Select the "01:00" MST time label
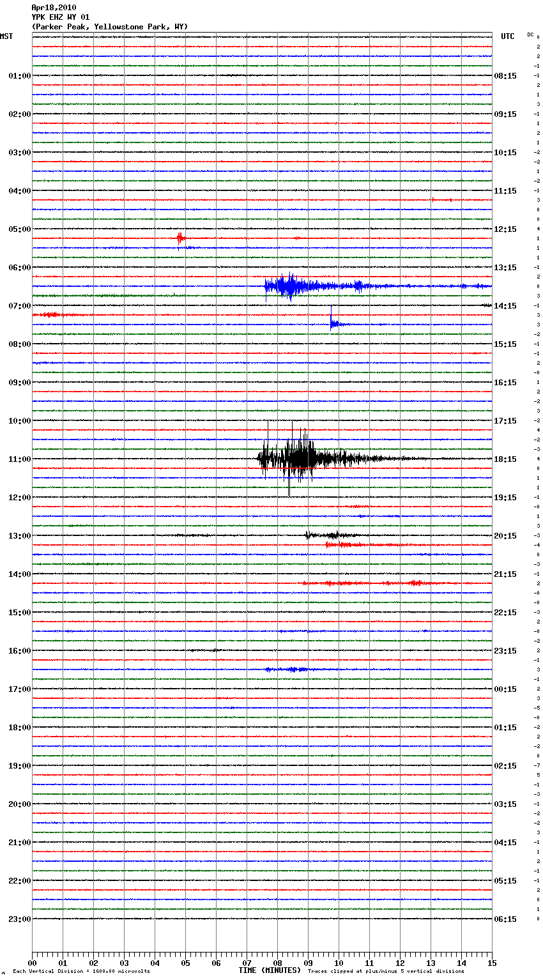Image resolution: width=543 pixels, height=980 pixels. coord(20,76)
